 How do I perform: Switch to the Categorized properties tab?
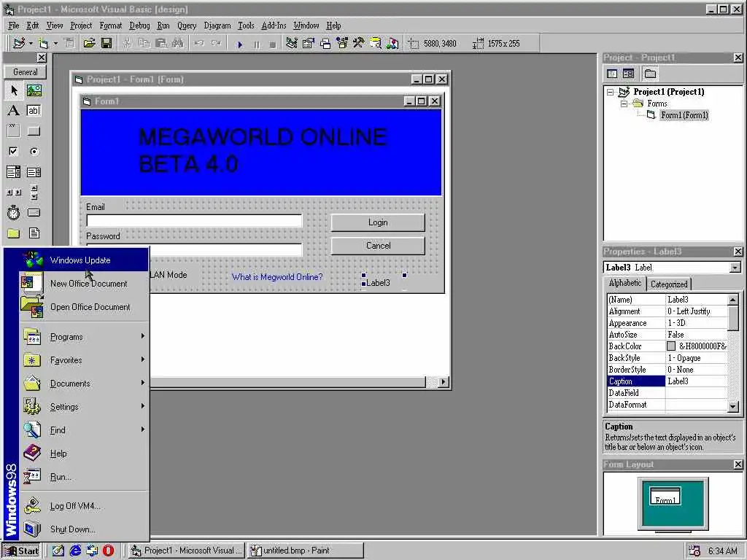click(x=669, y=284)
